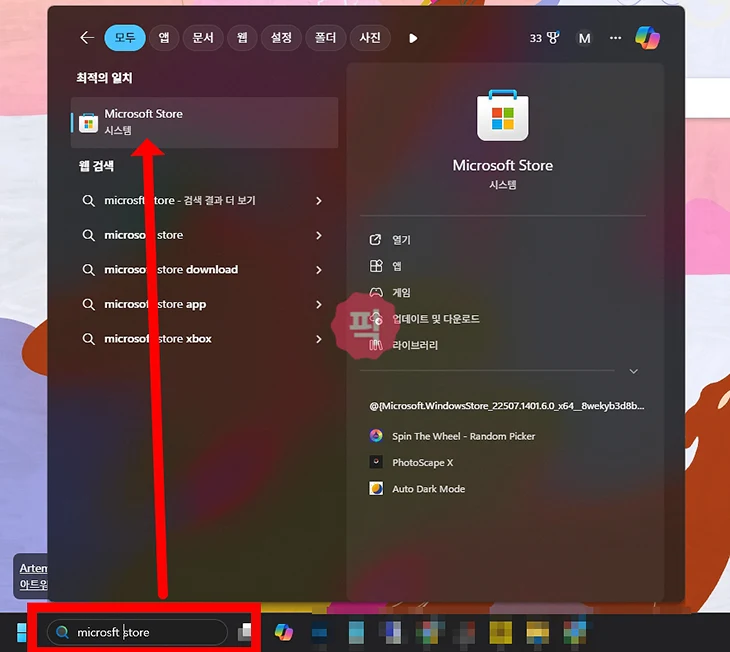Screen dimensions: 730x652
Task: Click the Auto Dark Mode app icon
Action: coord(376,489)
